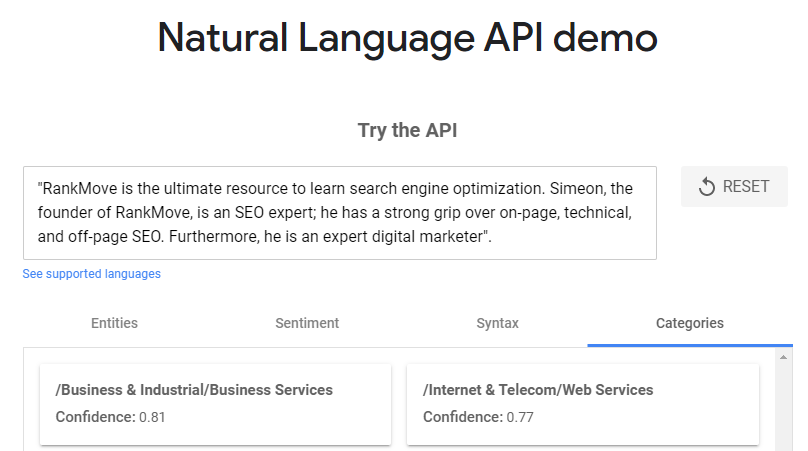Viewport: 808px width, 451px height.
Task: Open the See supported languages link
Action: coord(92,274)
